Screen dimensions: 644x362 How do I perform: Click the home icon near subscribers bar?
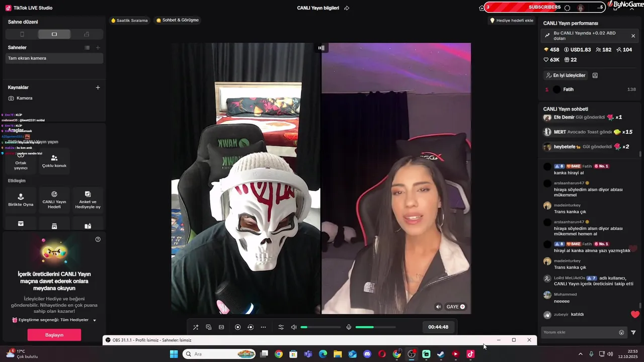pyautogui.click(x=482, y=8)
